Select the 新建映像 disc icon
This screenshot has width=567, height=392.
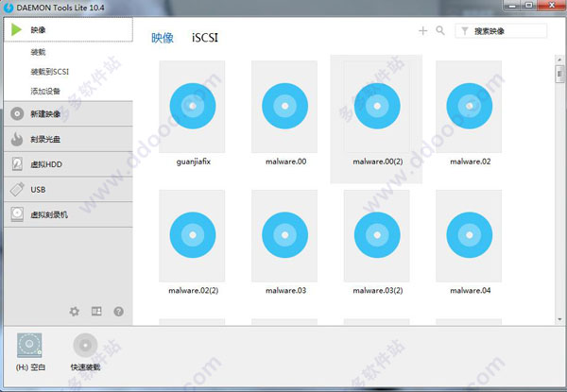tap(17, 113)
